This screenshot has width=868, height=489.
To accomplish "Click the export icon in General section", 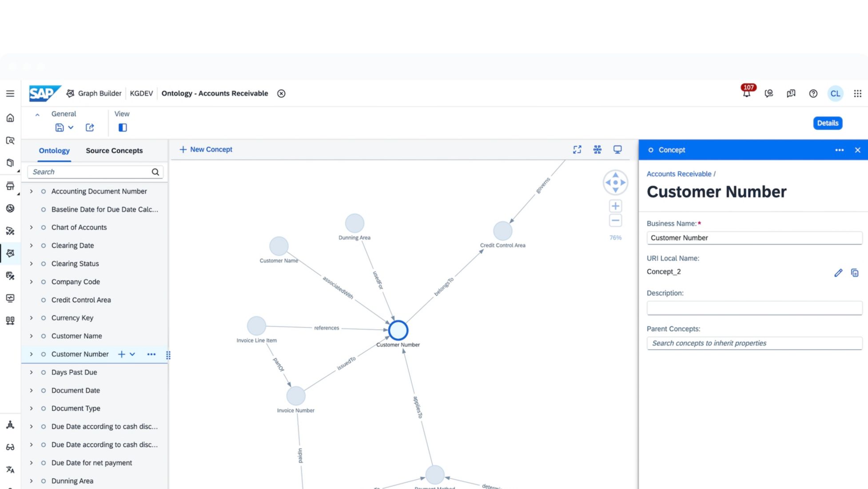I will tap(90, 128).
